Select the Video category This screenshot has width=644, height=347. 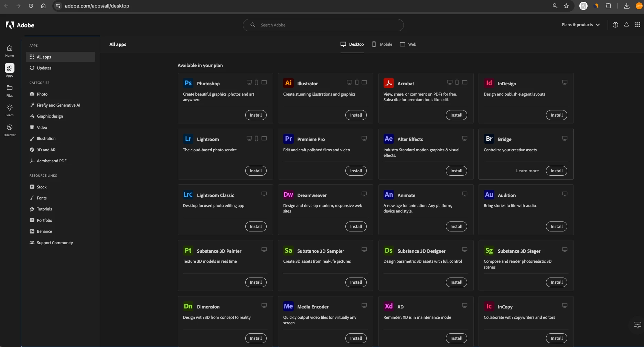pos(61,128)
